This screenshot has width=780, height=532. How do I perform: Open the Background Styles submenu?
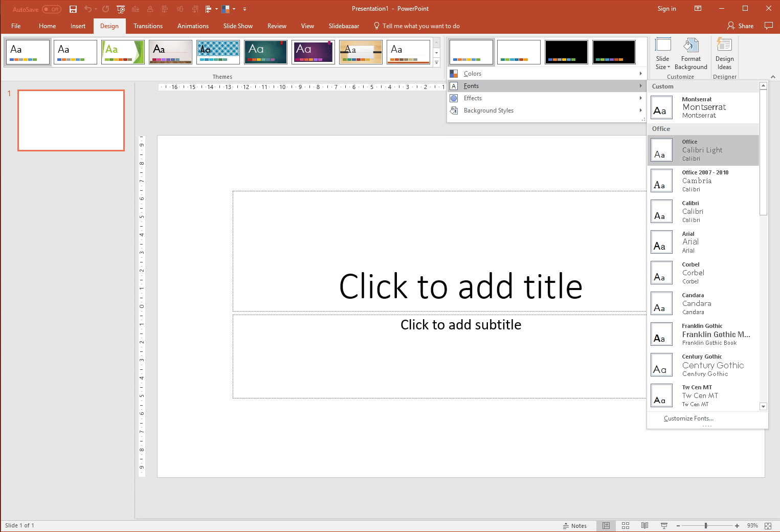point(488,110)
